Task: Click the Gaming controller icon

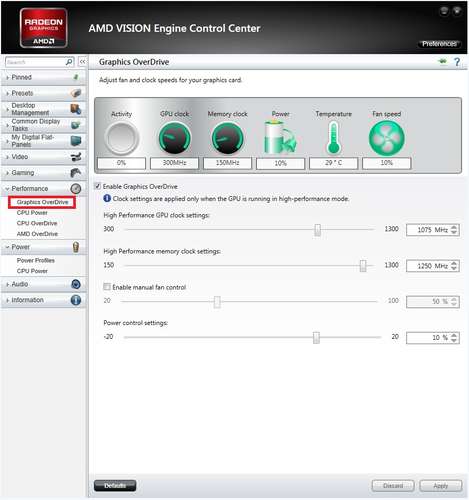Action: click(x=76, y=173)
